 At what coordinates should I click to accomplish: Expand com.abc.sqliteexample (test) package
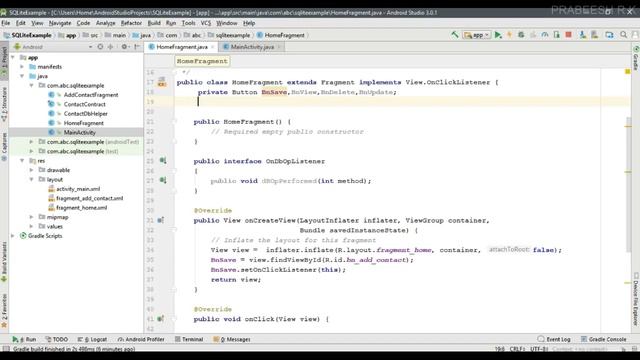click(32, 151)
